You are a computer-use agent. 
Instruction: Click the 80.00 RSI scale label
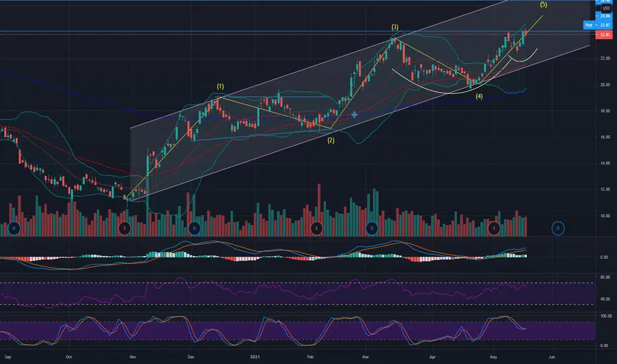[x=605, y=277]
